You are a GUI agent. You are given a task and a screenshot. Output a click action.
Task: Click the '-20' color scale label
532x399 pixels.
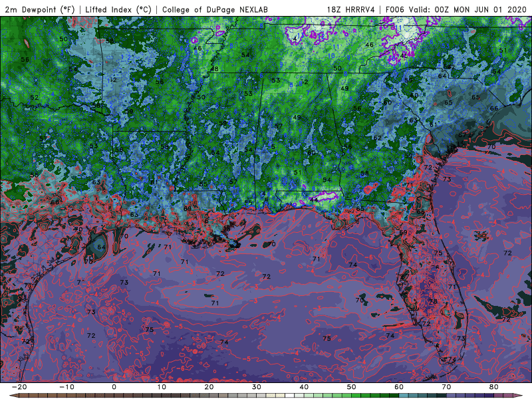click(x=19, y=387)
